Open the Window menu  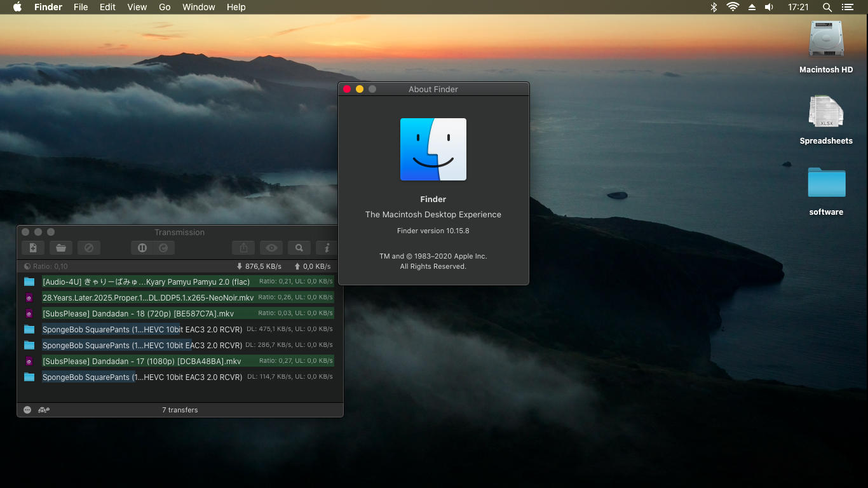tap(199, 7)
